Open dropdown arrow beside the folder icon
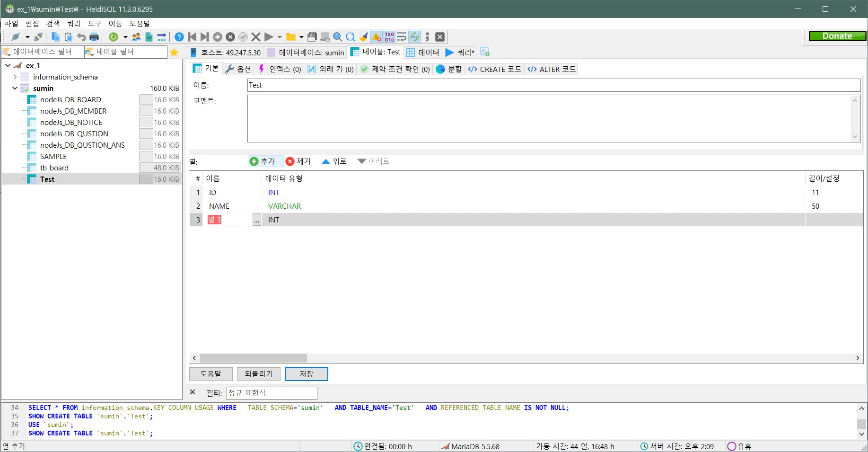 [301, 37]
